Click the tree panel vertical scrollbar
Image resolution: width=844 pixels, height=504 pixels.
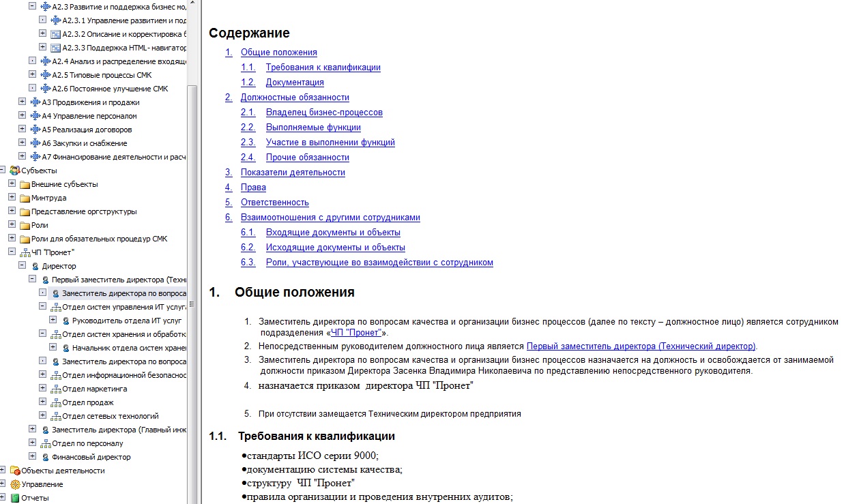[193, 273]
